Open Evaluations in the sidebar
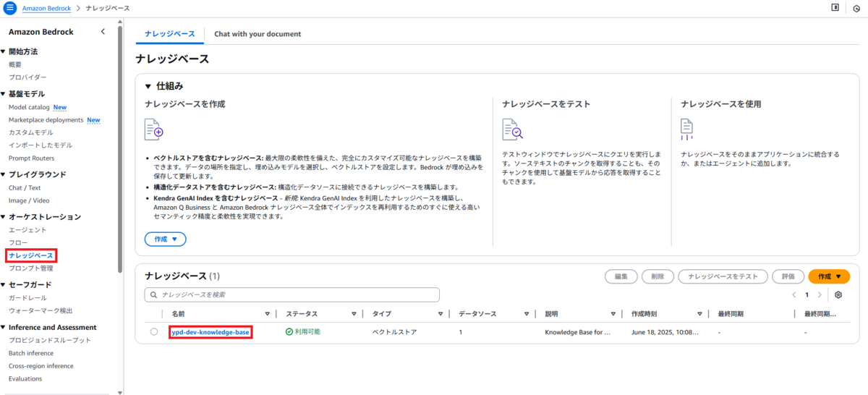Viewport: 868px width, 395px height. 25,378
